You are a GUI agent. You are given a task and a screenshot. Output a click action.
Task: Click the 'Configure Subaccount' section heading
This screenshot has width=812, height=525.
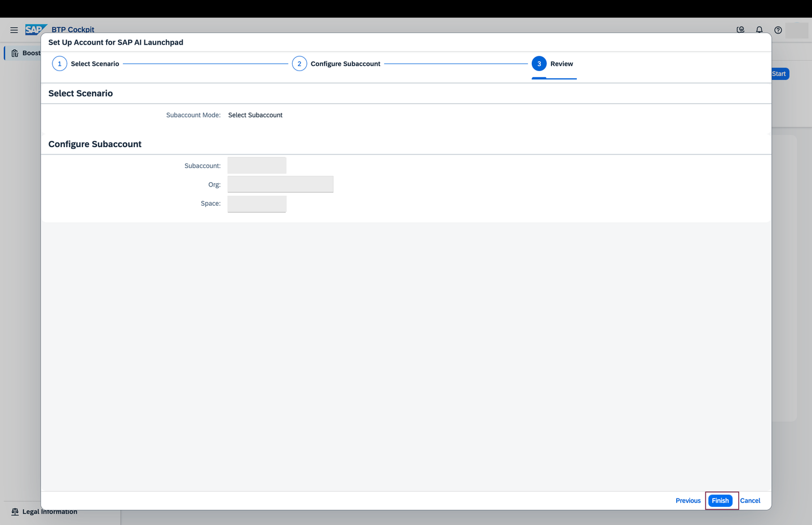(95, 144)
